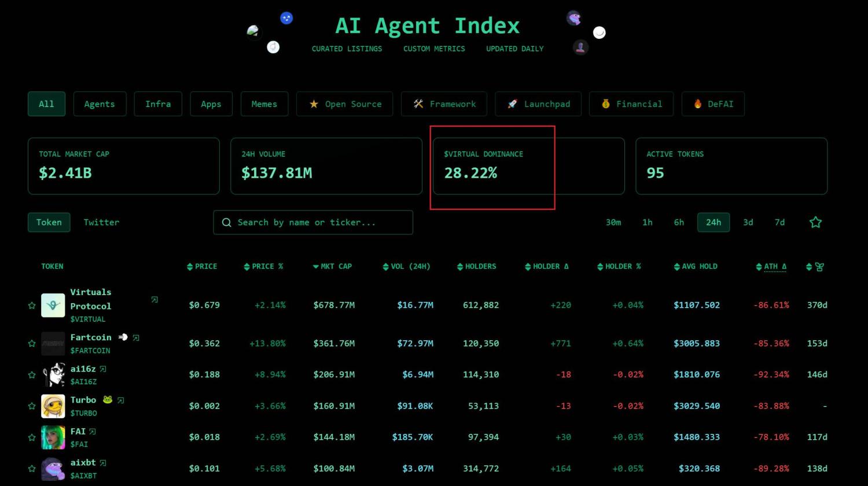Favorite Fartcoin using its star toggle
This screenshot has width=868, height=486.
(32, 343)
